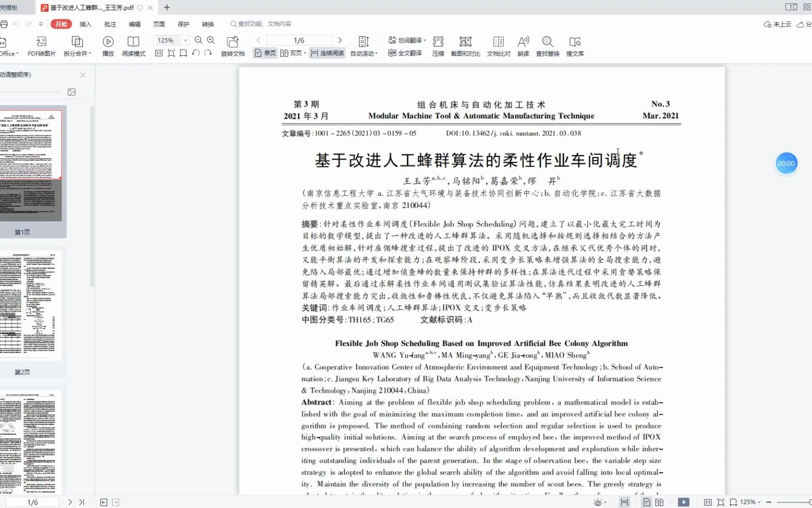
Task: Click the 全文翻译 full text translate button
Action: point(405,53)
